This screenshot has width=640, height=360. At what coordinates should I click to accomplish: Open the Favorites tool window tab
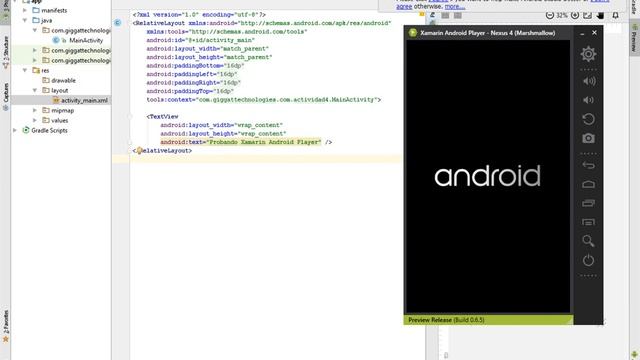pyautogui.click(x=5, y=327)
